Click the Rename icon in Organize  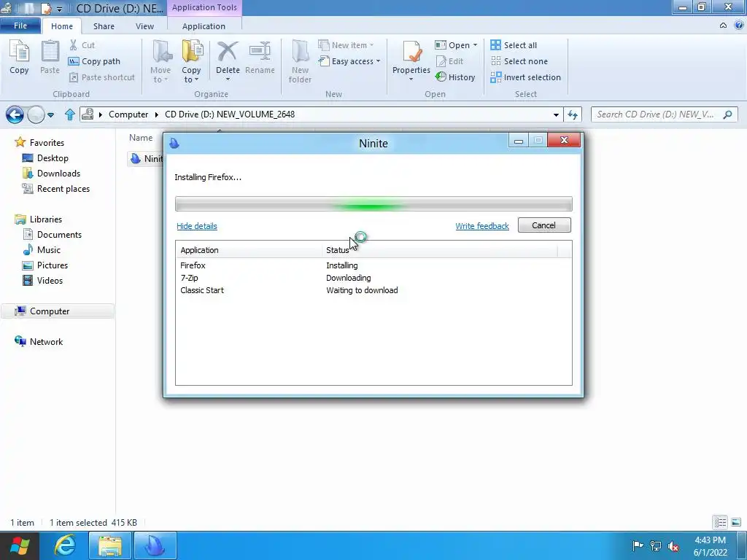click(x=260, y=52)
